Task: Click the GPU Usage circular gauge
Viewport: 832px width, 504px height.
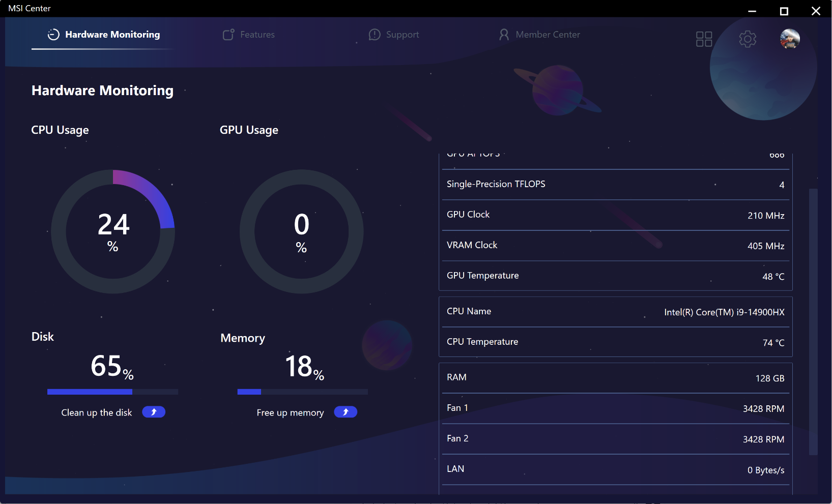Action: [302, 231]
